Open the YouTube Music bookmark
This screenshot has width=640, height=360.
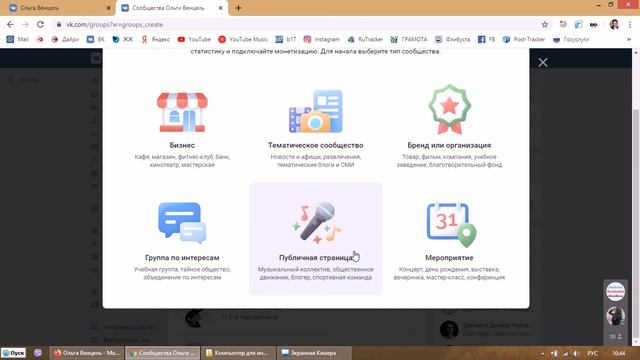[x=243, y=39]
